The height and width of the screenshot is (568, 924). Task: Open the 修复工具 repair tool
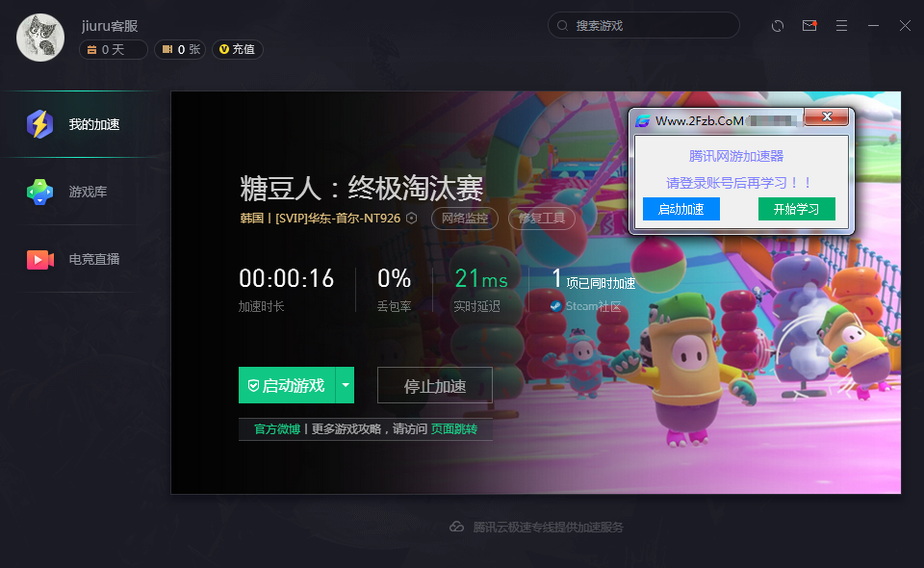[x=542, y=219]
